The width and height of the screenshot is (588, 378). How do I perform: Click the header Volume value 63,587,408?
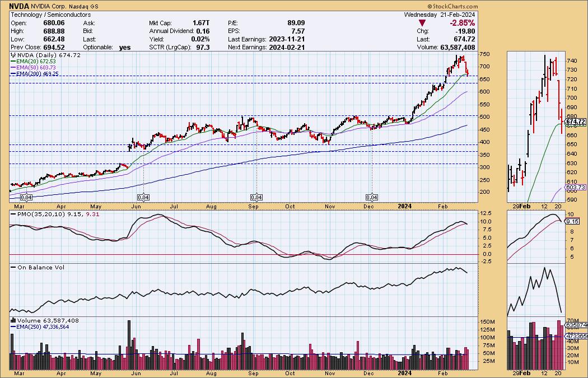(x=457, y=47)
